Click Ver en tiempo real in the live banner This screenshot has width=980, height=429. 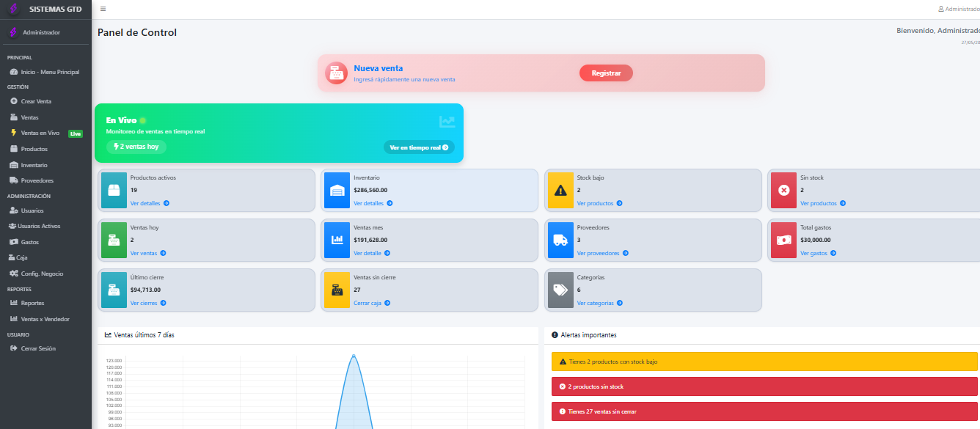click(x=419, y=147)
